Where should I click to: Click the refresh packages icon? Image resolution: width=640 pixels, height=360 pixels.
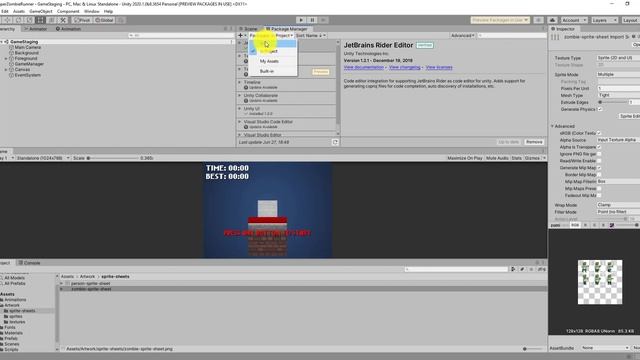[x=335, y=142]
